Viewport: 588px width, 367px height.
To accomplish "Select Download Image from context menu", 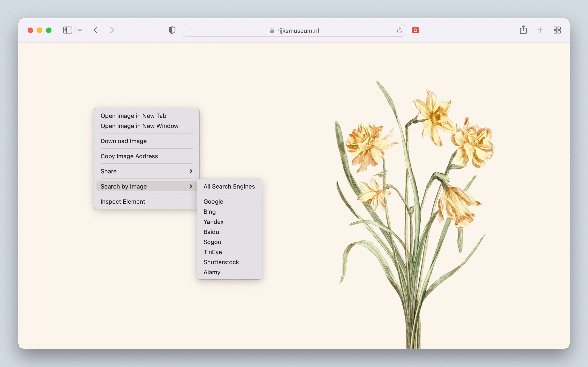I will coord(123,141).
